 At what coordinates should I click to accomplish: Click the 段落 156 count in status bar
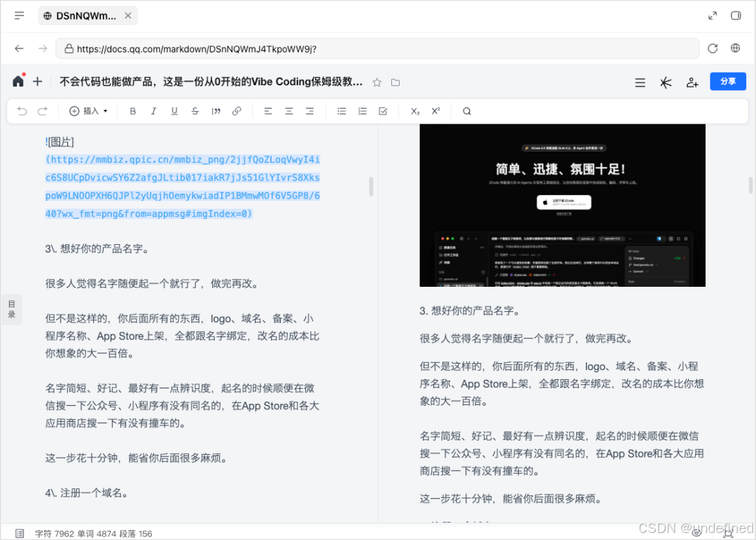click(136, 534)
